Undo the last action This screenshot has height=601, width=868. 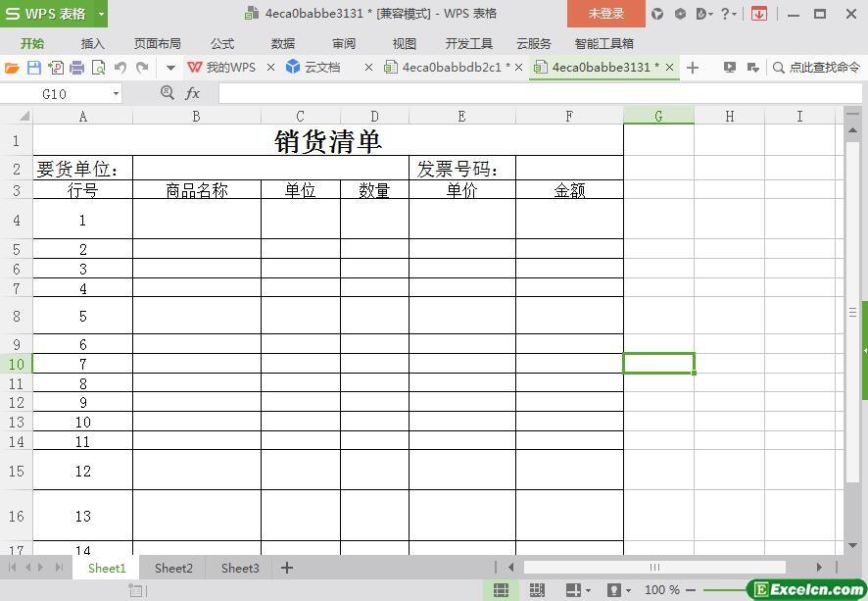tap(121, 68)
